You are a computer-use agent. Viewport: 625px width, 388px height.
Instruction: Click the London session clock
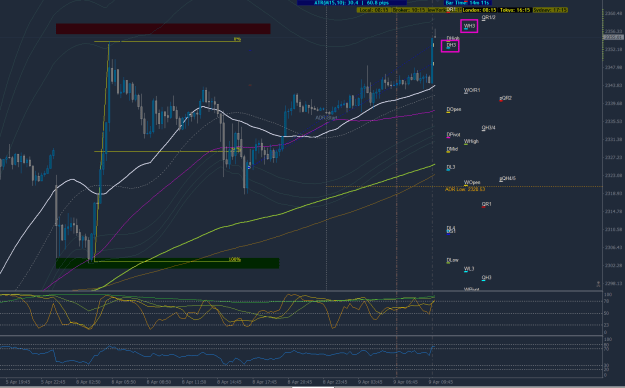(x=480, y=10)
